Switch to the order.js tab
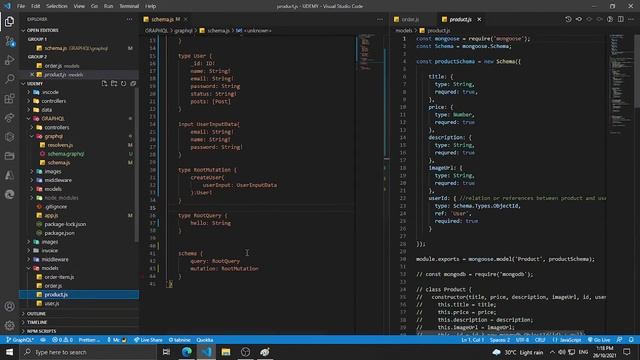Image resolution: width=640 pixels, height=360 pixels. pos(410,19)
